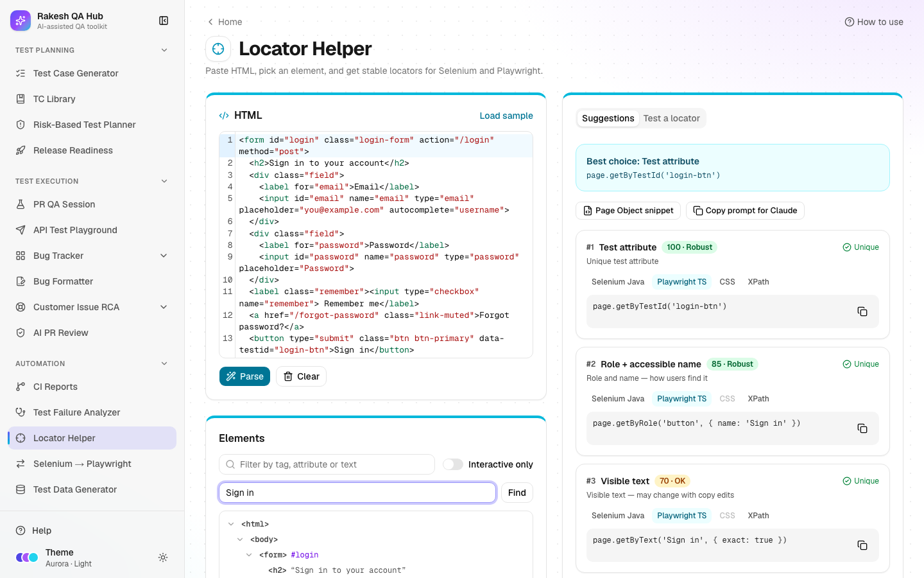Click the 70 · OK badge
Screen dimensions: 924x578
672,481
